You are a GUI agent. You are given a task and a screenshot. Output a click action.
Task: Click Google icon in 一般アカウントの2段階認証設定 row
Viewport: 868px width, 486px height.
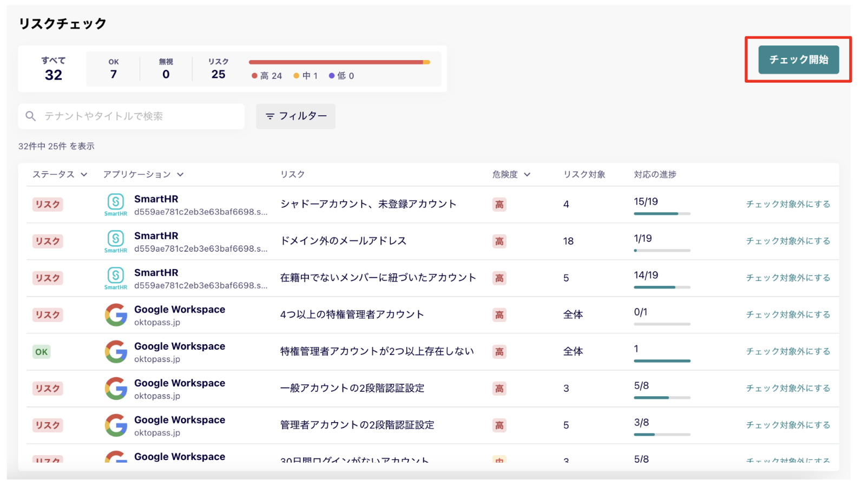pyautogui.click(x=116, y=389)
